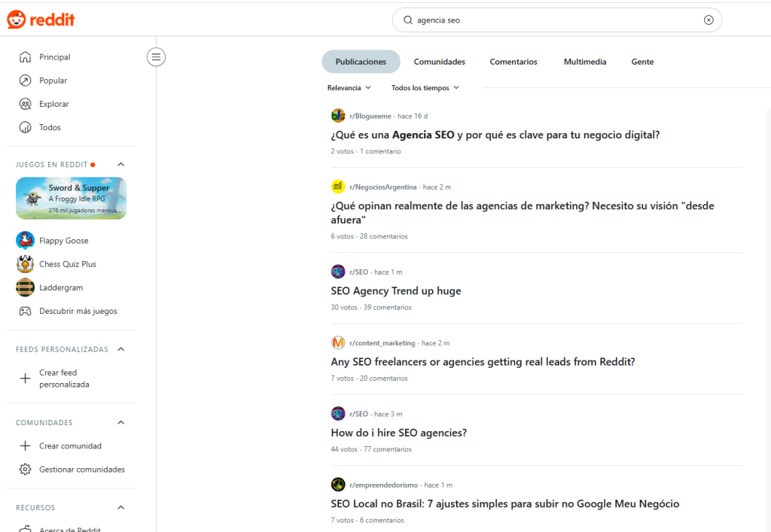This screenshot has width=771, height=532.
Task: Switch to the Multimedia tab
Action: pos(584,62)
